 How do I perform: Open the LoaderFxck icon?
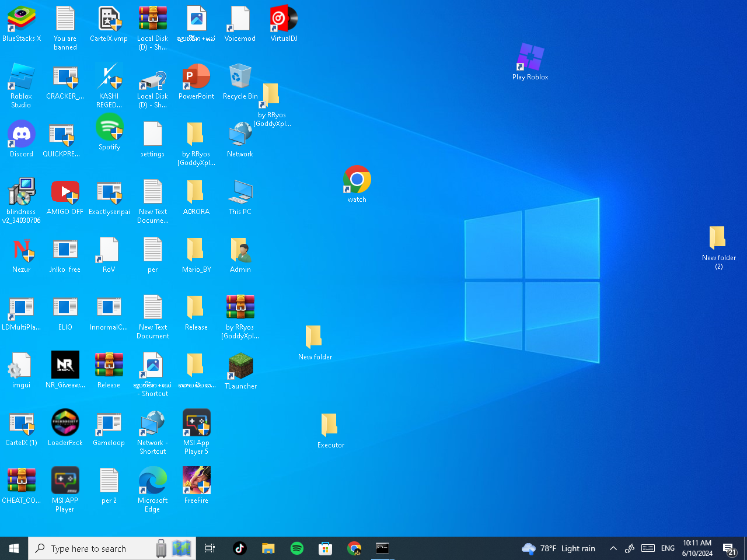pos(65,429)
